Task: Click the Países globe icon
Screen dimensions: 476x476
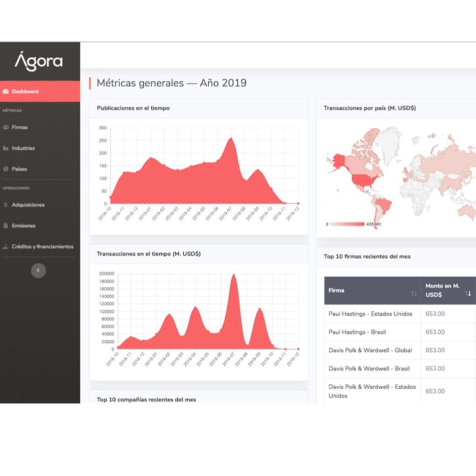Action: pyautogui.click(x=6, y=169)
